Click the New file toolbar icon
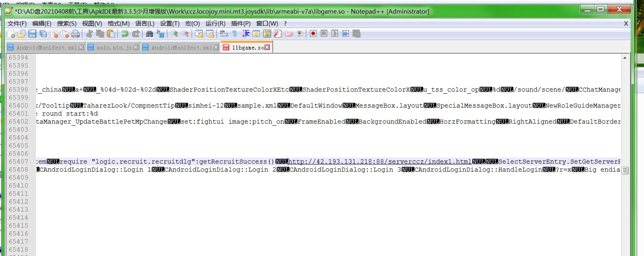This screenshot has height=256, width=644. pos(11,34)
